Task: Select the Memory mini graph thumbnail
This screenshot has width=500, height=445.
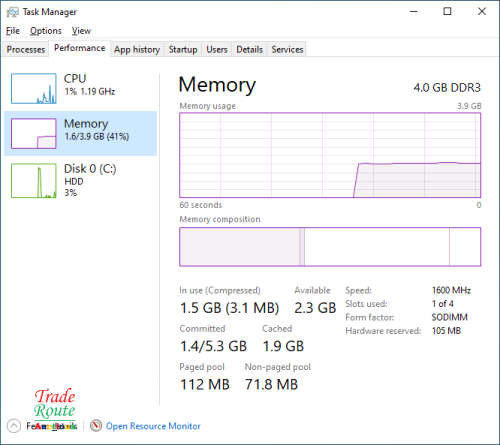Action: pyautogui.click(x=34, y=133)
